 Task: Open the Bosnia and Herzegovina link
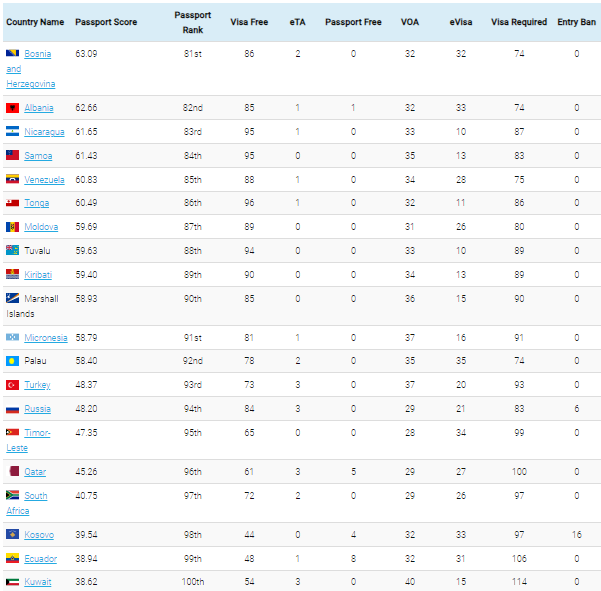[x=31, y=69]
